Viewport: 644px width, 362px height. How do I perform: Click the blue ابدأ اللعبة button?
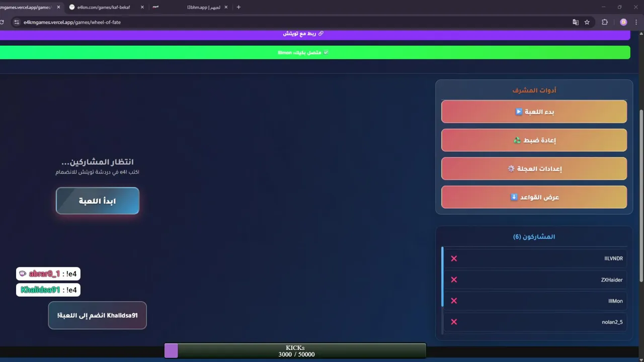[x=98, y=201]
